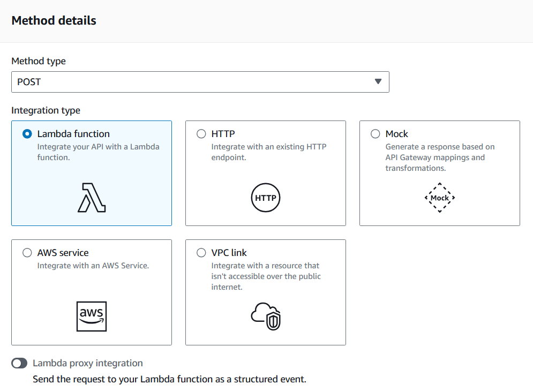Viewport: 533px width, 392px height.
Task: Click the Mock diamond icon
Action: tap(440, 198)
